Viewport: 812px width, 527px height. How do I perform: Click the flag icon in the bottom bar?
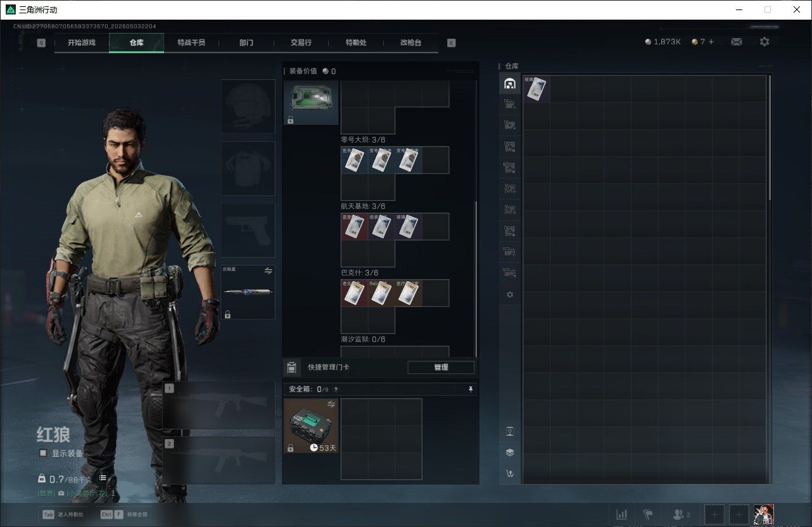click(648, 514)
